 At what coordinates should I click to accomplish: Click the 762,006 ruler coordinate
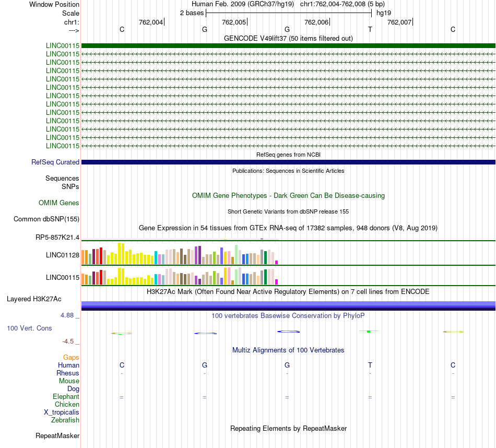(316, 22)
